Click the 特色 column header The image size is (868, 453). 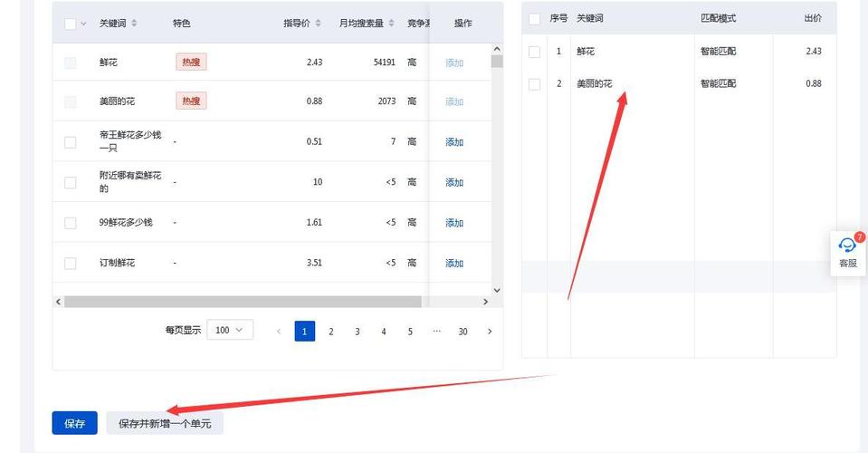pyautogui.click(x=182, y=24)
